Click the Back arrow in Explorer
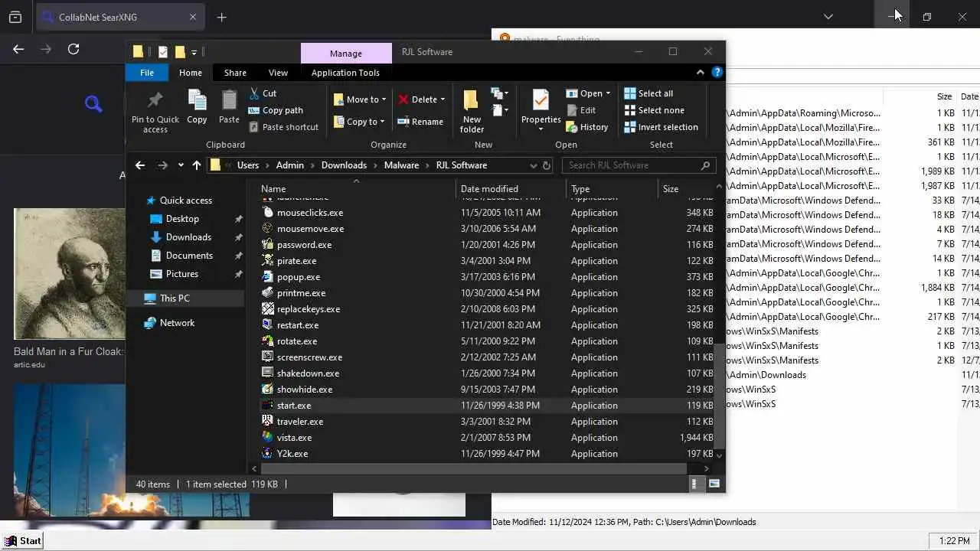Viewport: 980px width, 551px height. coord(139,165)
